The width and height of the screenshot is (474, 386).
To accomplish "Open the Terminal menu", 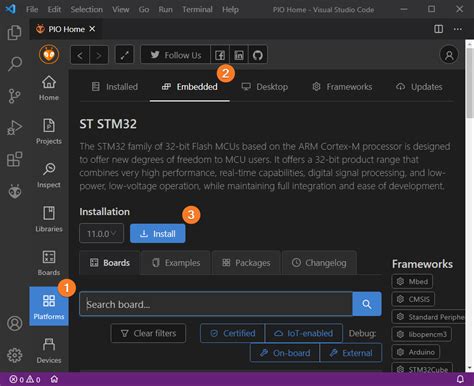I will [197, 9].
